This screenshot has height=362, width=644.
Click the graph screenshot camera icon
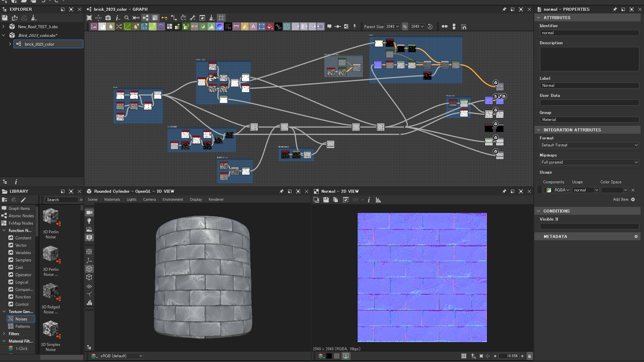(x=108, y=18)
